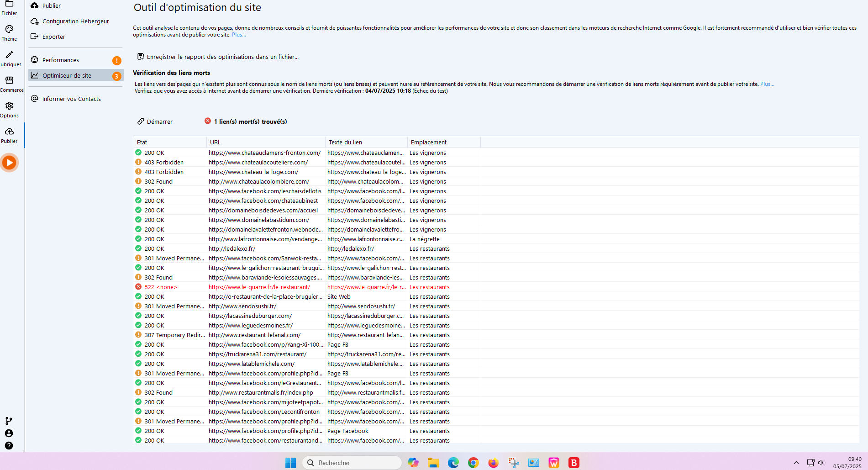The height and width of the screenshot is (470, 868).
Task: Click the badge showing 3 on Optimiseur de site
Action: [x=117, y=76]
